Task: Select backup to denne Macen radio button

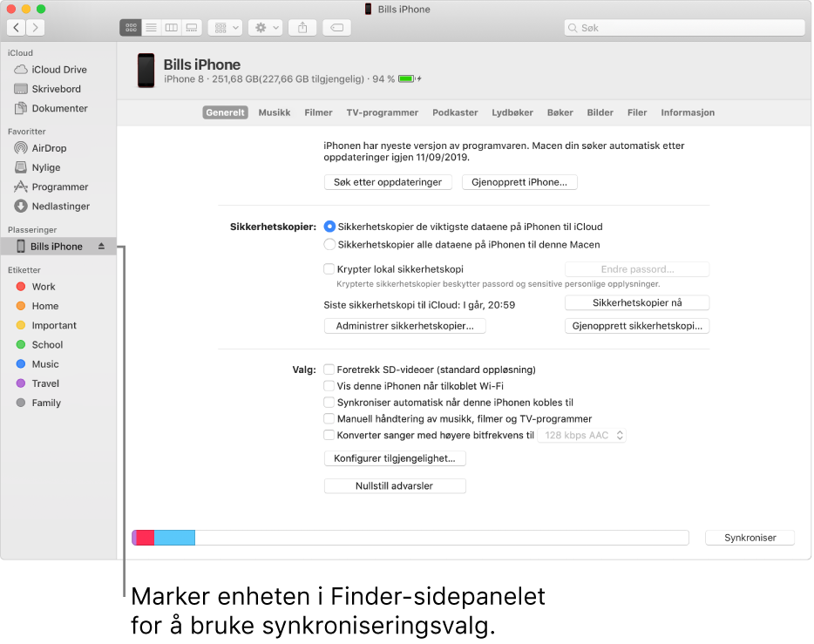Action: tap(329, 244)
